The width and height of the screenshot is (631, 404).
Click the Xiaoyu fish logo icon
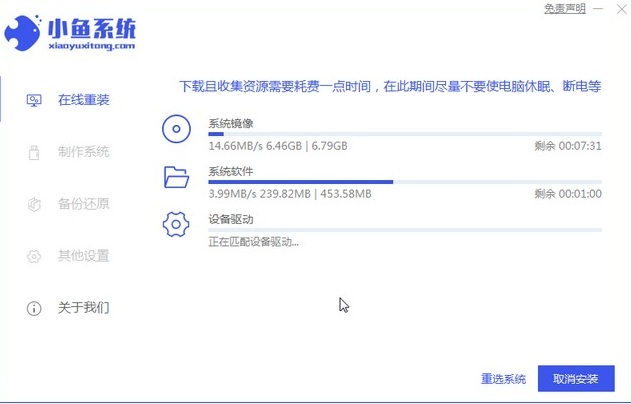click(23, 33)
